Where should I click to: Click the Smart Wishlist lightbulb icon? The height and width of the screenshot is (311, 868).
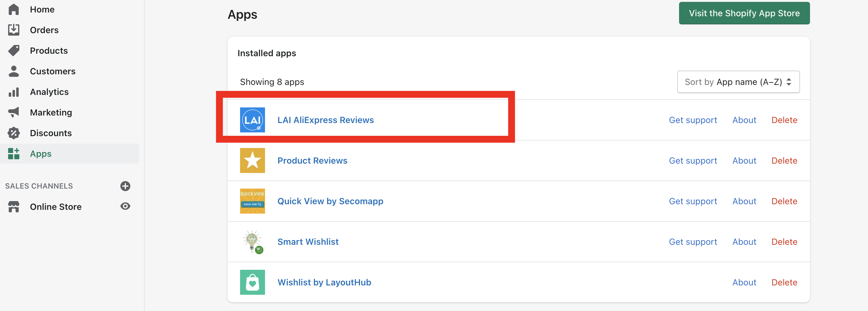[252, 241]
